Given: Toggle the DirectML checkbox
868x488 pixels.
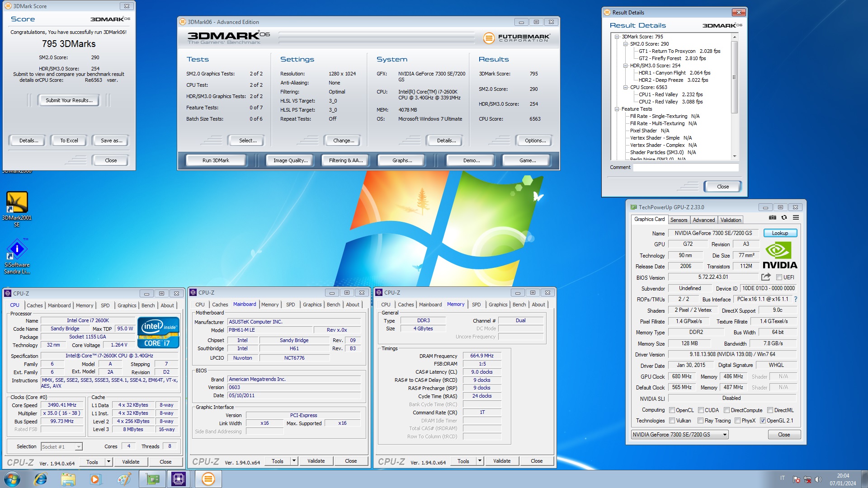Looking at the screenshot, I should [x=770, y=410].
